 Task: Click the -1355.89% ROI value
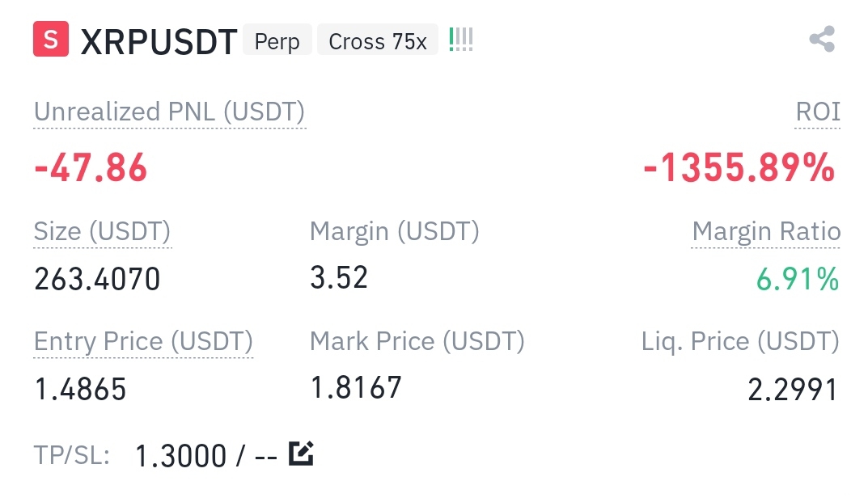(x=739, y=167)
